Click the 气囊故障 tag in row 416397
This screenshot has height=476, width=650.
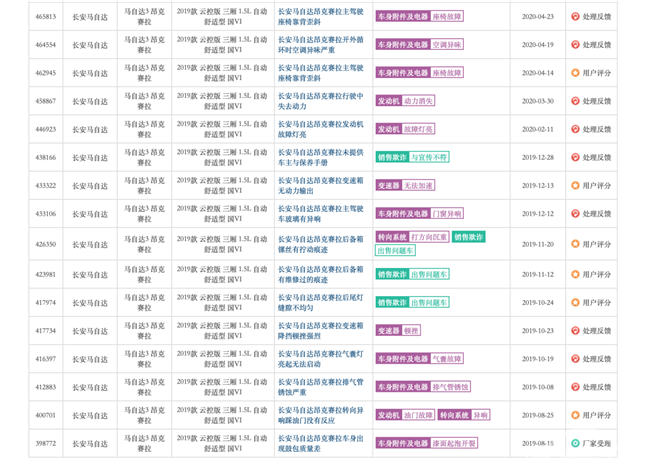(x=446, y=359)
